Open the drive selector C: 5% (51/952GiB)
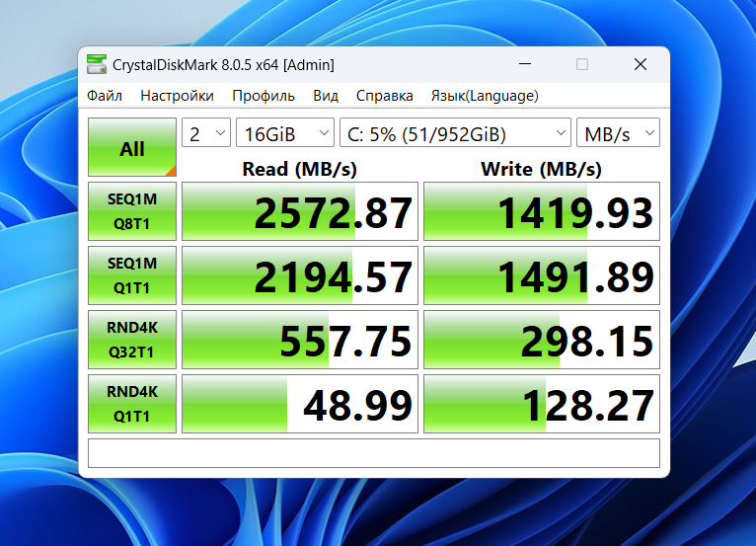This screenshot has width=756, height=546. coord(455,132)
